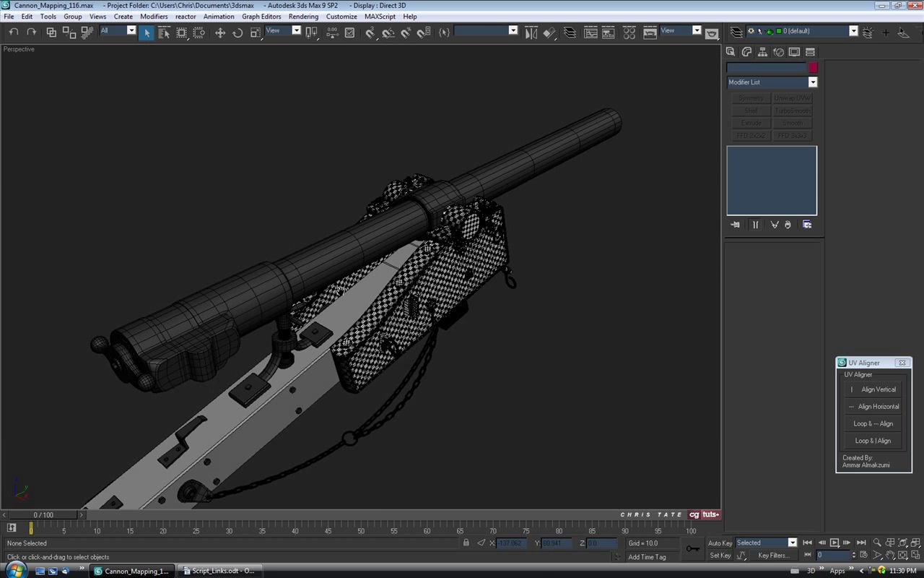This screenshot has width=924, height=578.
Task: Click Select and Manipulate icon
Action: [332, 32]
